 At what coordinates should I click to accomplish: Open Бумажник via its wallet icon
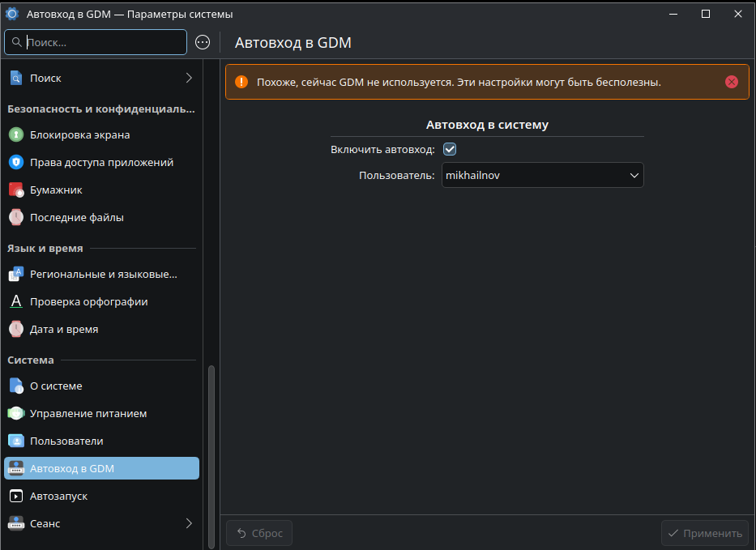[16, 190]
